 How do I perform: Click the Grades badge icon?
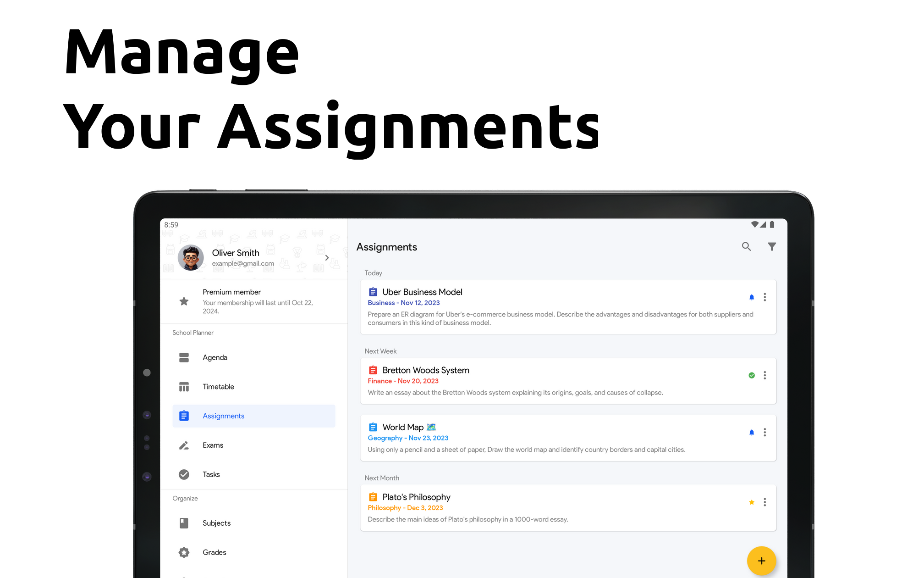(x=184, y=552)
